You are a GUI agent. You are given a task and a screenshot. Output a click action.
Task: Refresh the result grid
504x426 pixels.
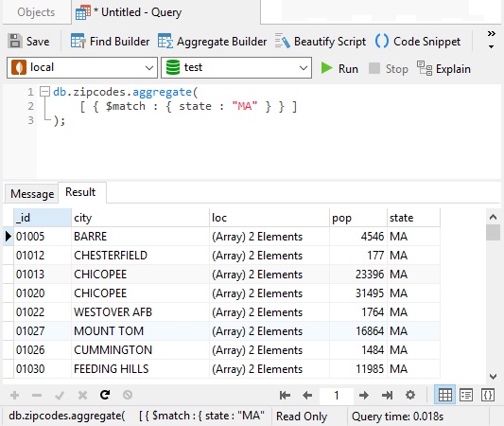[x=105, y=395]
